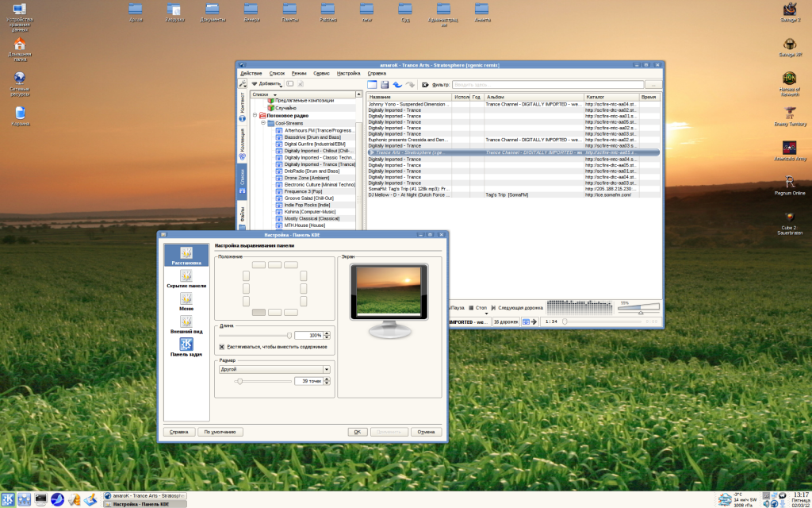This screenshot has width=812, height=508.
Task: Select Groove Salad [Chill-Out] stream
Action: pos(309,198)
